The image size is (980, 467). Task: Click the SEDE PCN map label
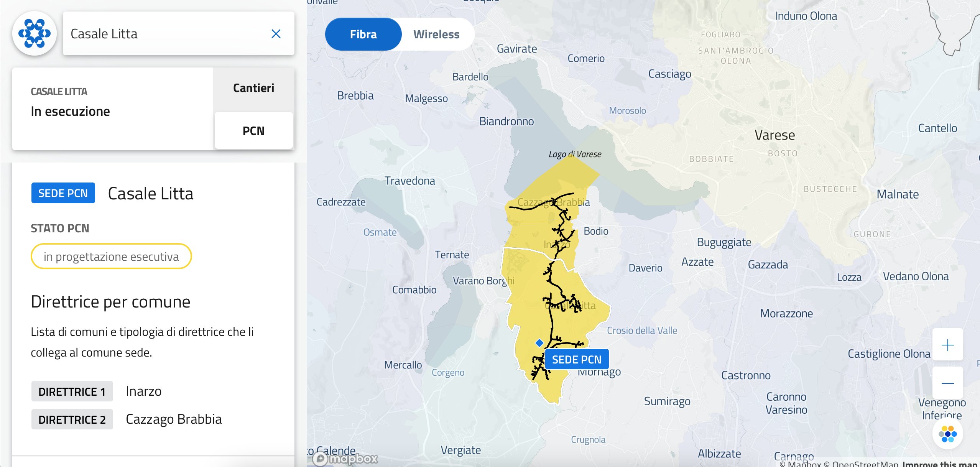coord(576,359)
